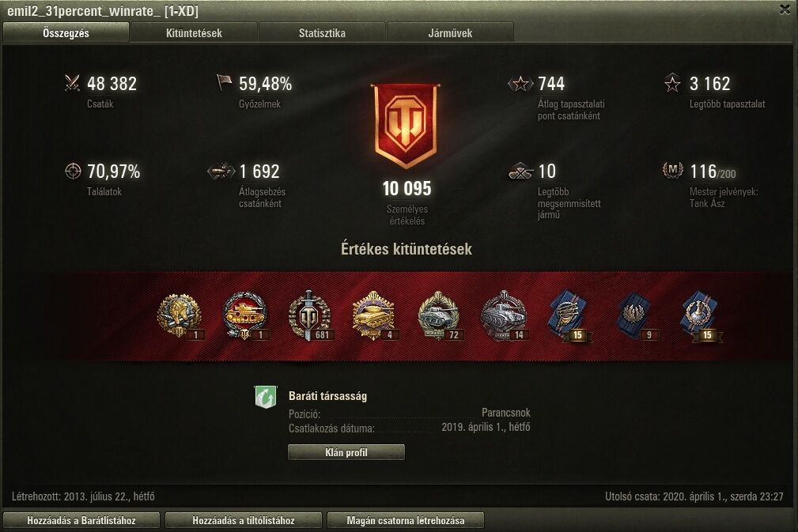Click Hozzáadás a tiltólistához button
Image resolution: width=798 pixels, height=532 pixels.
[244, 520]
